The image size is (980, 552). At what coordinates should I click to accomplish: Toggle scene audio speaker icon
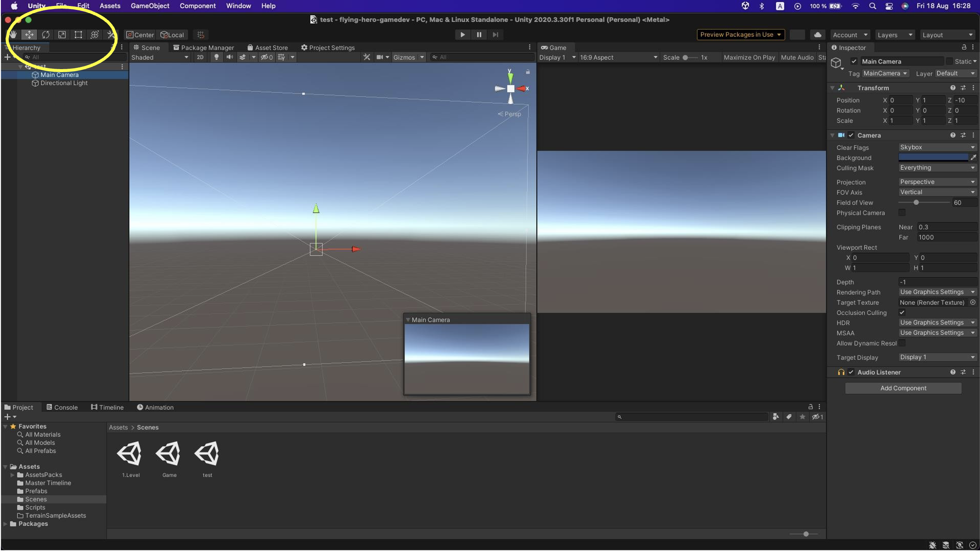[x=229, y=57]
